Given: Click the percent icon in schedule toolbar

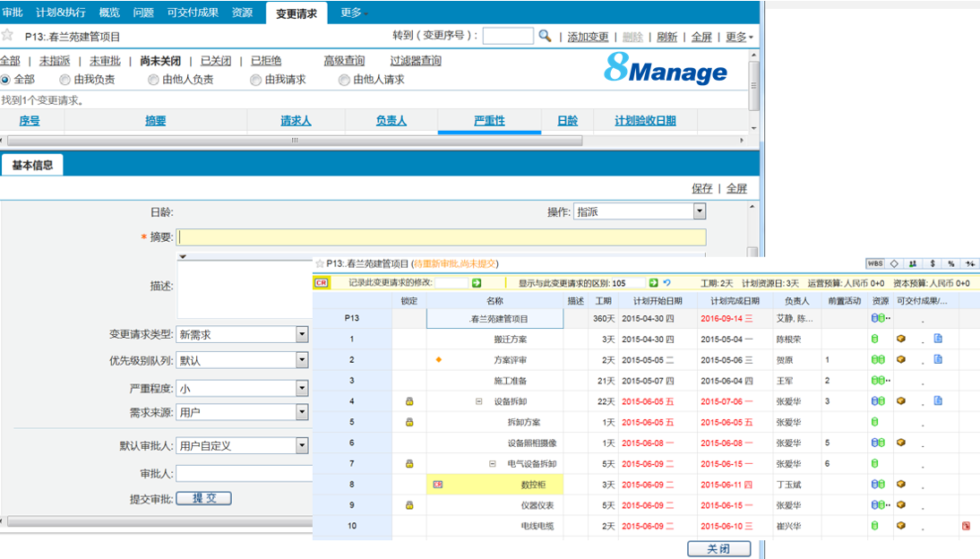Looking at the screenshot, I should click(950, 263).
